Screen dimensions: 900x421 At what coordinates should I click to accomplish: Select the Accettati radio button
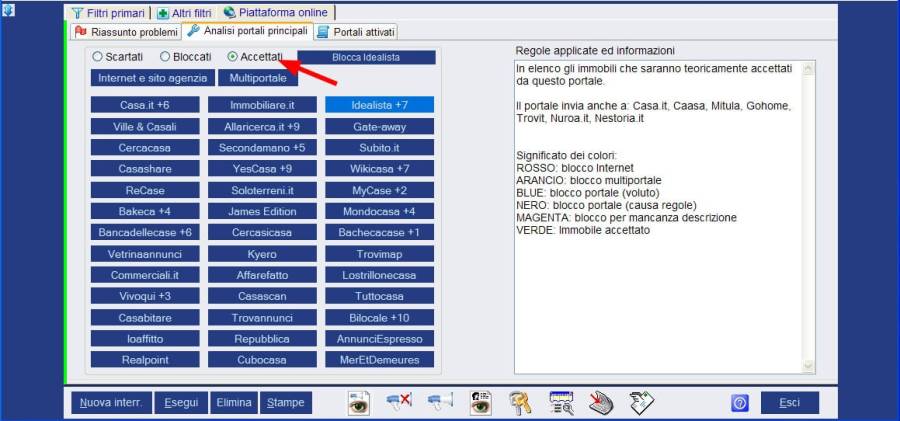(x=233, y=57)
